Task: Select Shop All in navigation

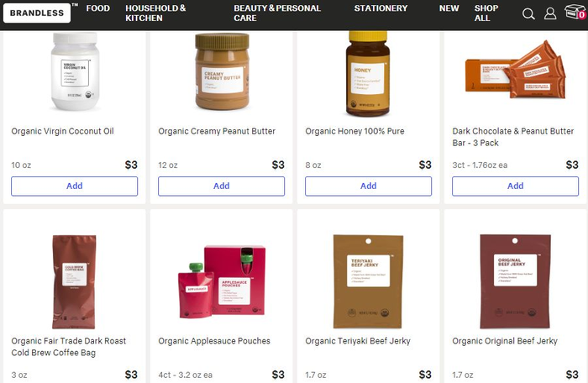Action: tap(486, 13)
